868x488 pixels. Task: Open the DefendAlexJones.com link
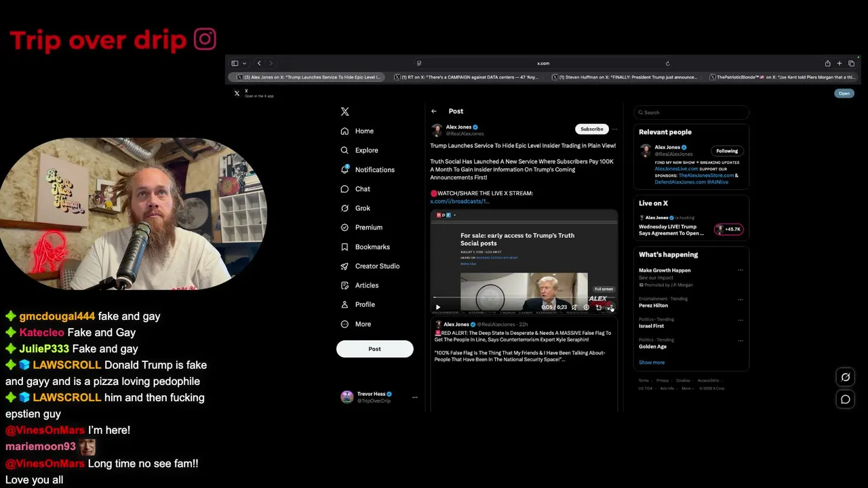[x=682, y=182]
